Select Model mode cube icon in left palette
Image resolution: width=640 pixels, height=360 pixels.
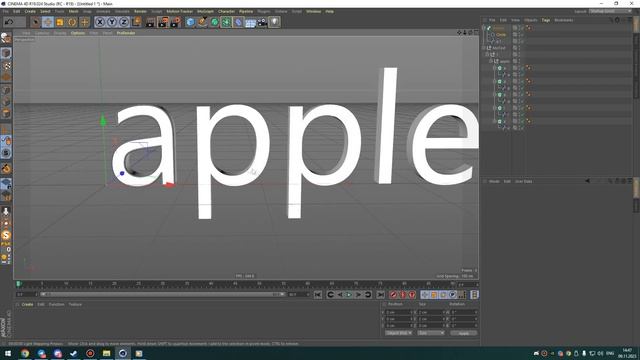(x=6, y=53)
